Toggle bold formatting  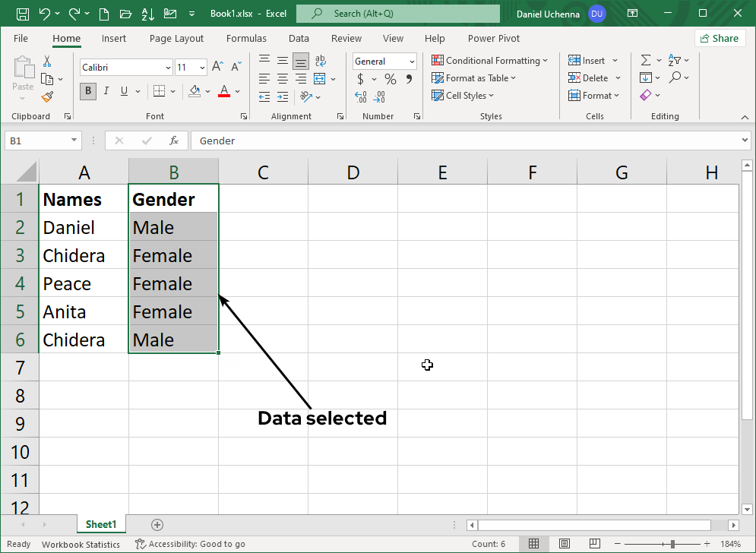pyautogui.click(x=87, y=90)
